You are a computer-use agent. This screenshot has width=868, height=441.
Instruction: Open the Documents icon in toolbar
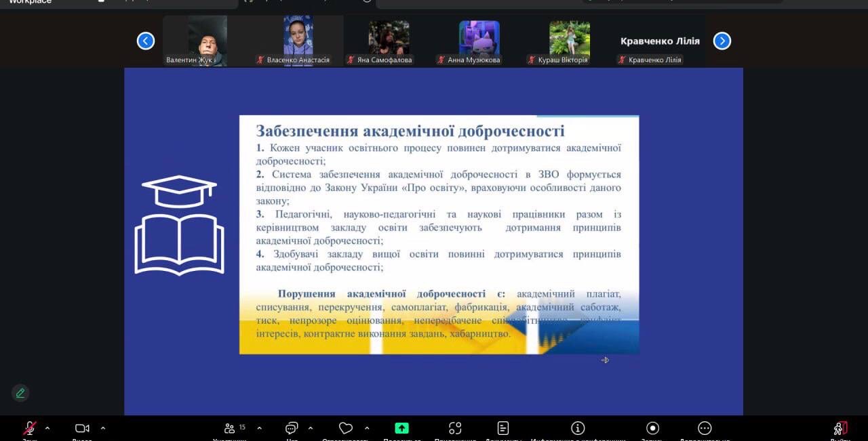pos(503,428)
